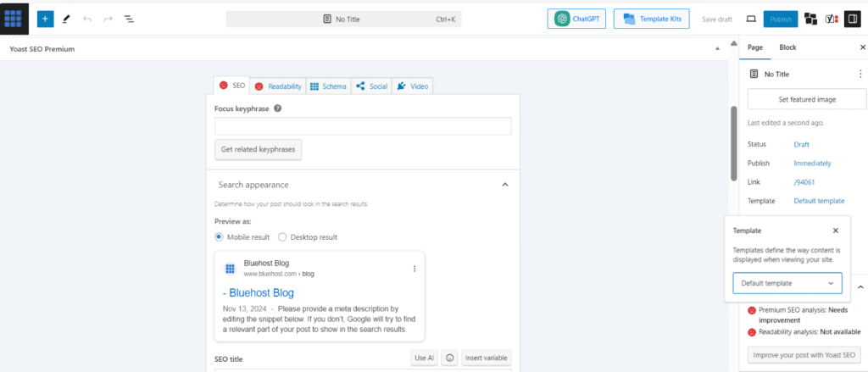The width and height of the screenshot is (868, 372).
Task: Switch to the Readability tab
Action: click(x=277, y=86)
